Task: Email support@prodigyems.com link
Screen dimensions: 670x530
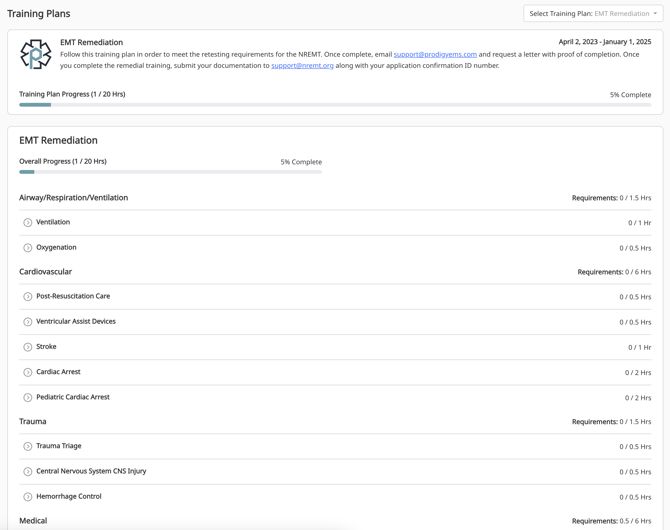Action: click(435, 54)
